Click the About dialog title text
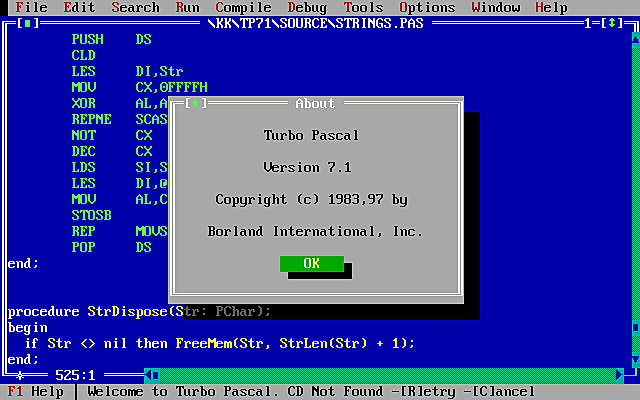 point(315,103)
